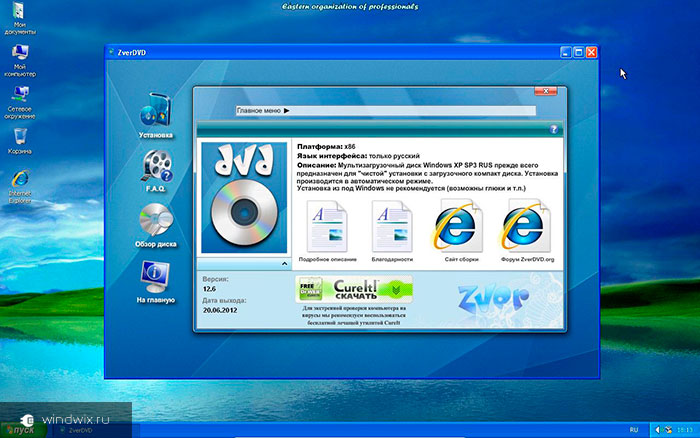Image resolution: width=700 pixels, height=438 pixels.
Task: Collapse panel using the up chevron under DVD image
Action: tap(284, 263)
